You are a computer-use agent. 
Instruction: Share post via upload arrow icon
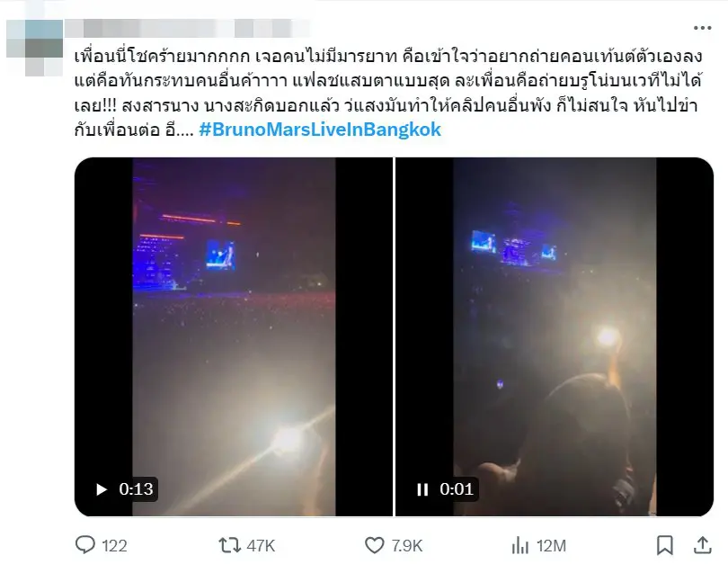703,545
